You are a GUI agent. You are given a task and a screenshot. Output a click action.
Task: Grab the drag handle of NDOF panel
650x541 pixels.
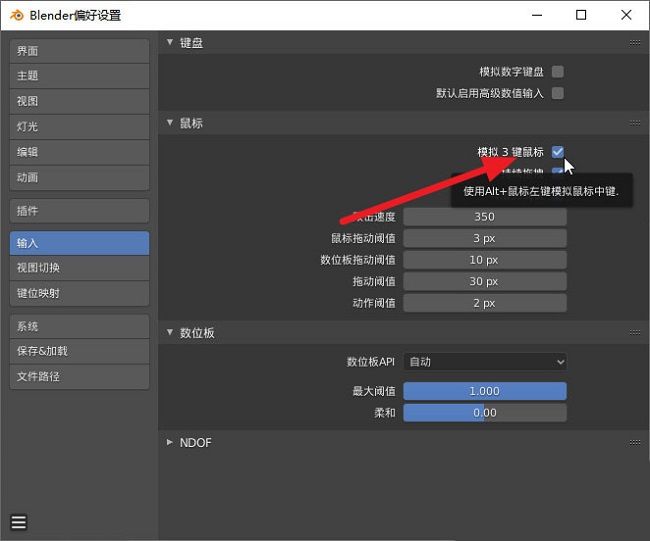coord(635,443)
